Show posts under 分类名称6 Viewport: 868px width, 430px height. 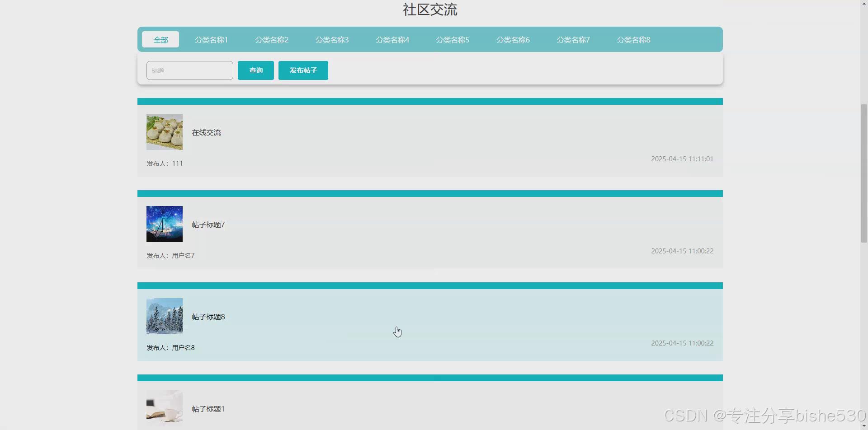pos(513,40)
